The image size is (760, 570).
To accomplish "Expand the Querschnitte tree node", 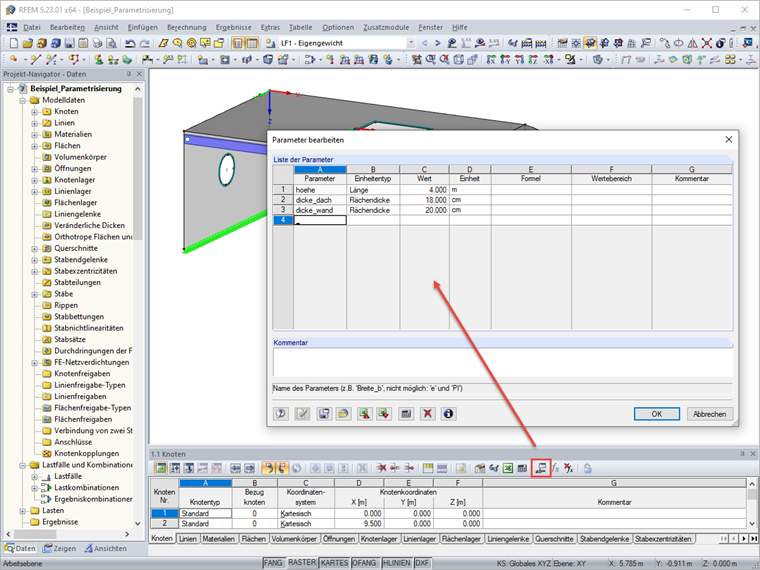I will click(34, 249).
